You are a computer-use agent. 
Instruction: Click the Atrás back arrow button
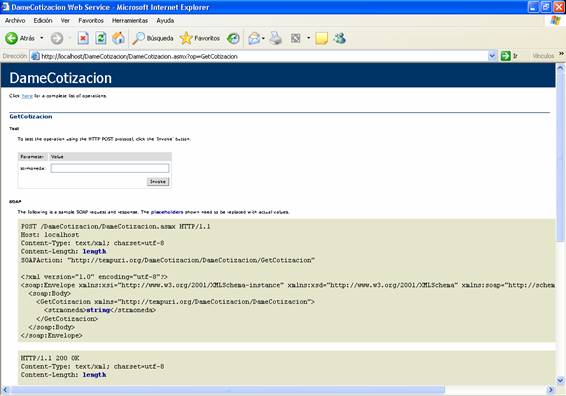[12, 38]
